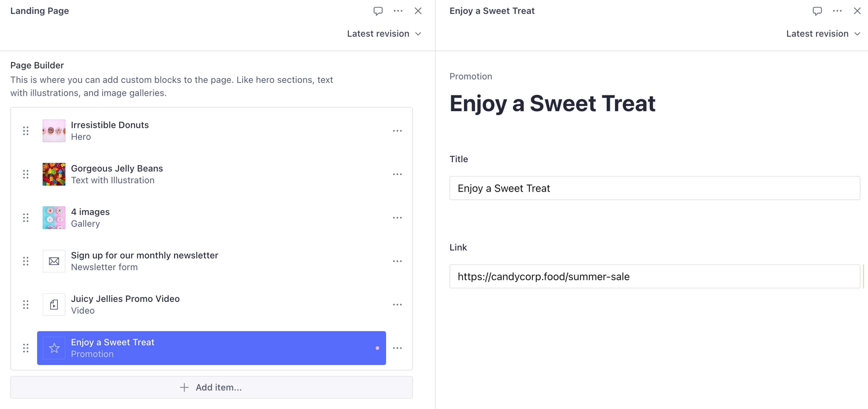Open the Sign up newsletter item options

(x=397, y=261)
